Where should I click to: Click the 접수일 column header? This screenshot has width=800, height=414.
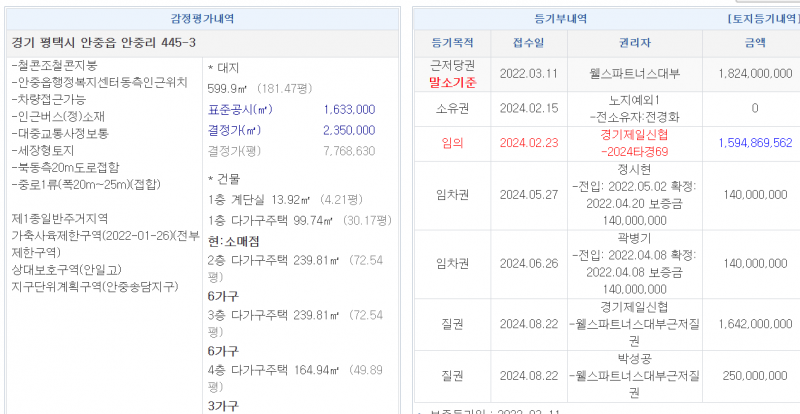point(529,43)
